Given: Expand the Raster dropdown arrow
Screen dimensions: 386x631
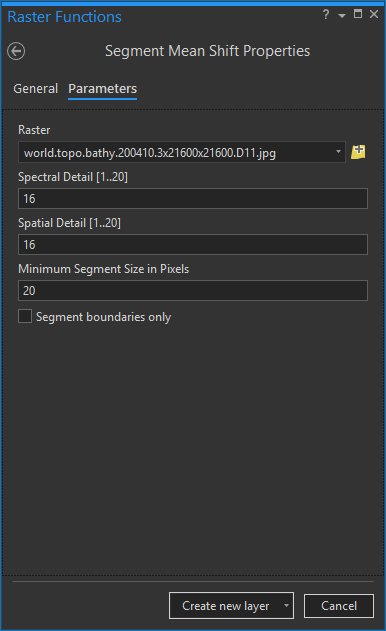Looking at the screenshot, I should coord(338,152).
